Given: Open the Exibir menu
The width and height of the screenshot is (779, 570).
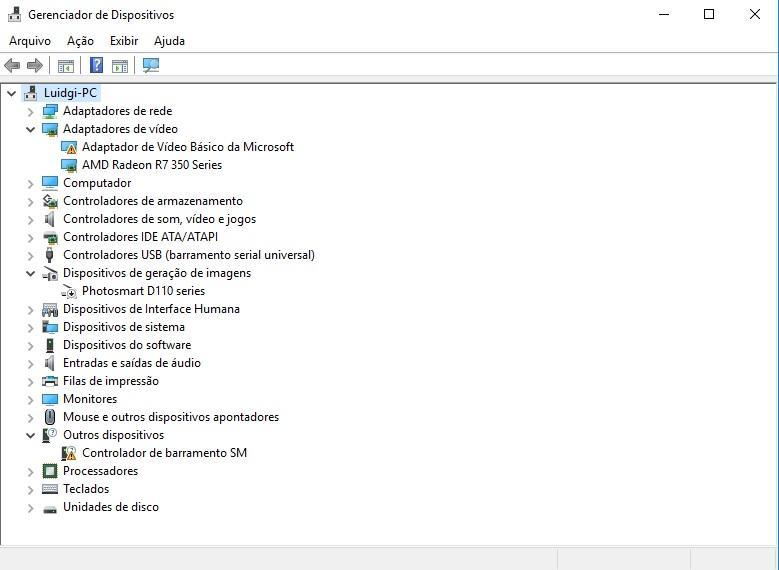Looking at the screenshot, I should click(x=124, y=41).
